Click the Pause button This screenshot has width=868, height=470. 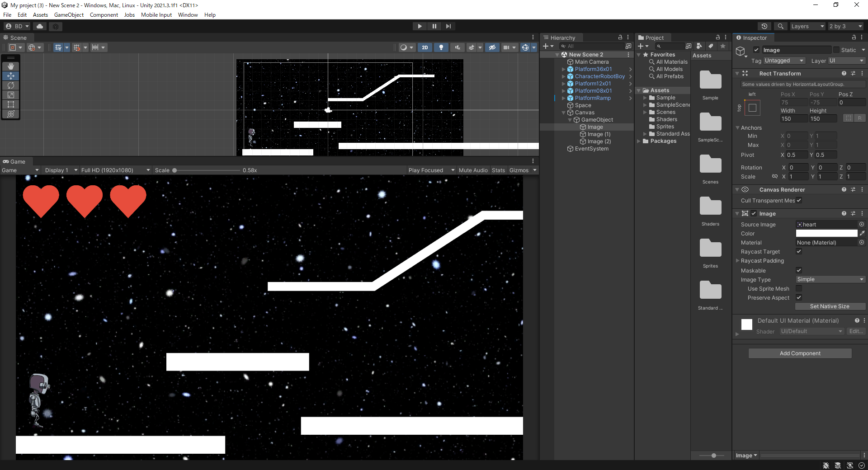point(434,26)
